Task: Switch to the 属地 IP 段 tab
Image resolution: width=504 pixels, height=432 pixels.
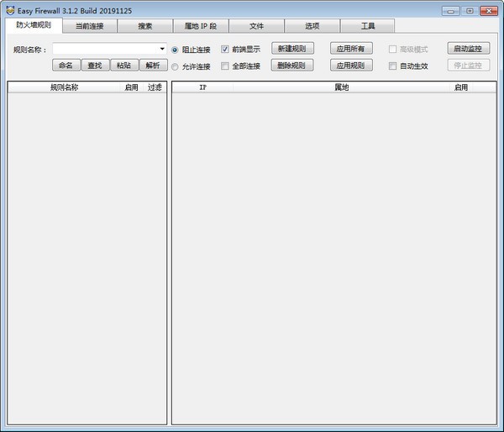Action: pos(201,26)
